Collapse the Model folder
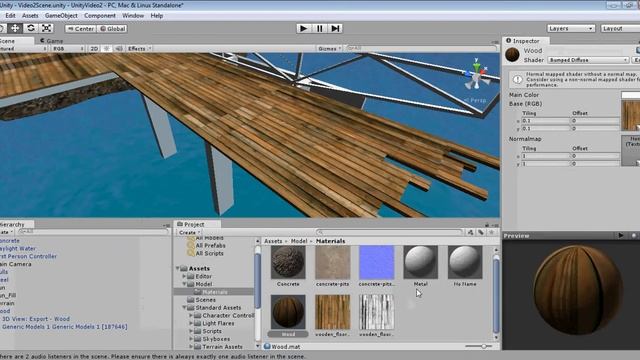 click(184, 284)
